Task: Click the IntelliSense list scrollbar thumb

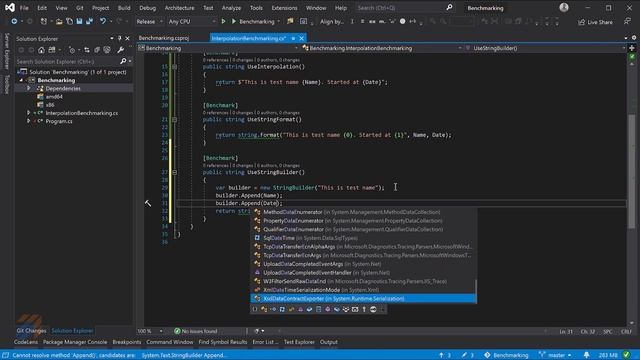Action: coord(476,291)
